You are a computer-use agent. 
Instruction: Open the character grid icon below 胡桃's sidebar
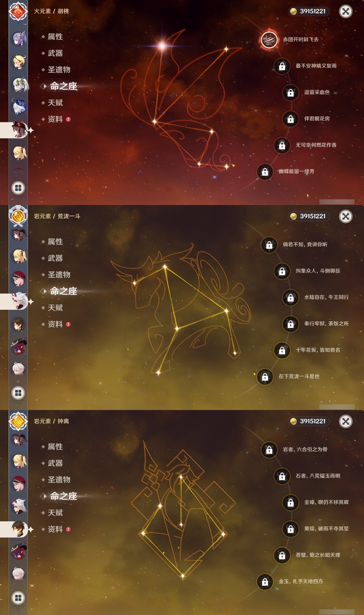tap(18, 188)
